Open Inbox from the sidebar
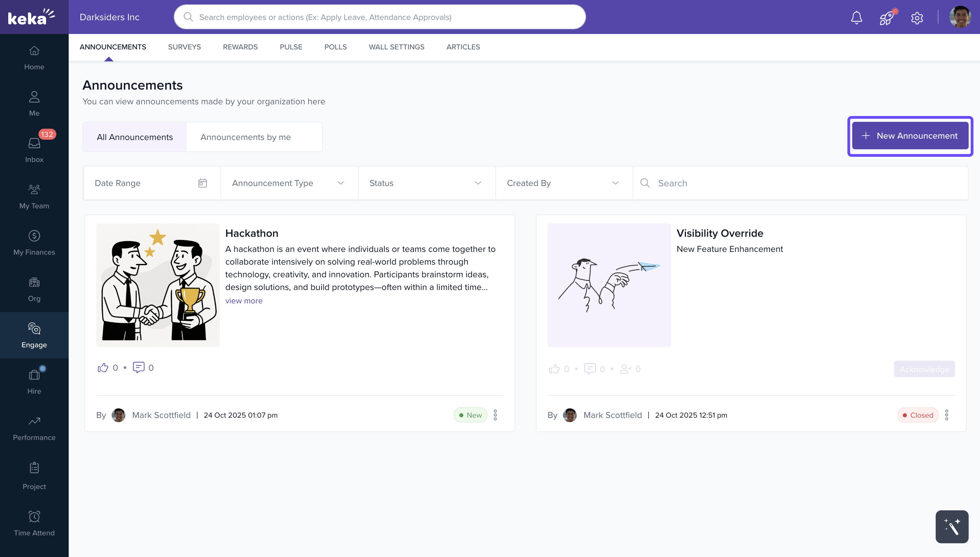This screenshot has height=557, width=980. point(34,150)
